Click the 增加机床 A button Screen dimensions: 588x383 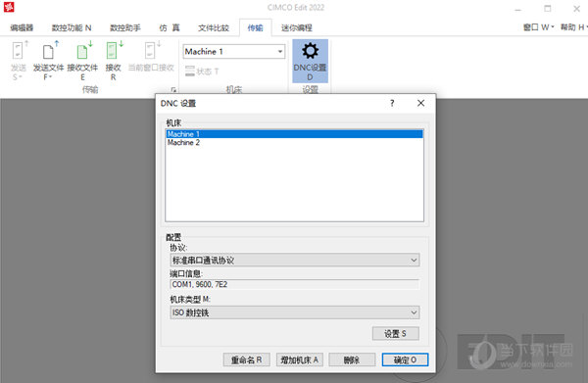coord(300,360)
